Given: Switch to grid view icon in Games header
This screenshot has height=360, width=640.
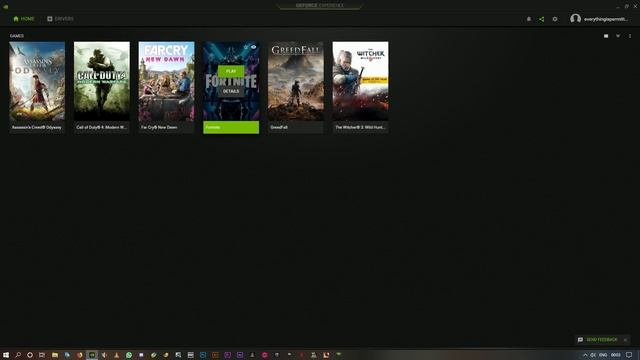Looking at the screenshot, I should click(x=606, y=36).
